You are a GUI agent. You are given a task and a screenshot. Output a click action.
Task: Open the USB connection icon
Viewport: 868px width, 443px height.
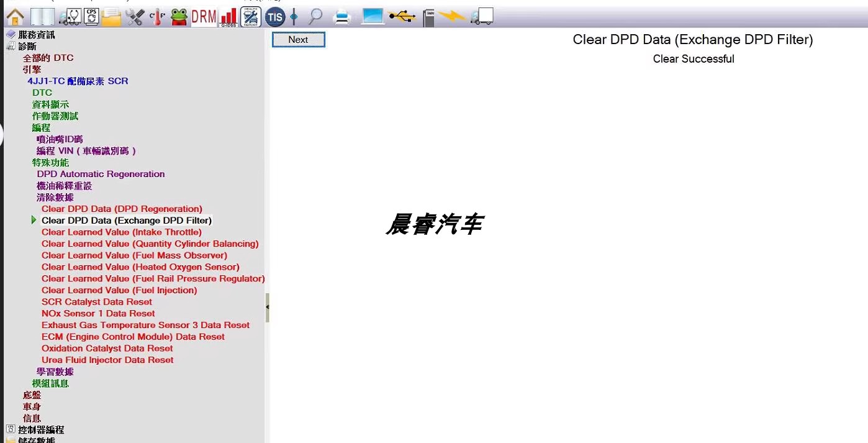pos(402,17)
